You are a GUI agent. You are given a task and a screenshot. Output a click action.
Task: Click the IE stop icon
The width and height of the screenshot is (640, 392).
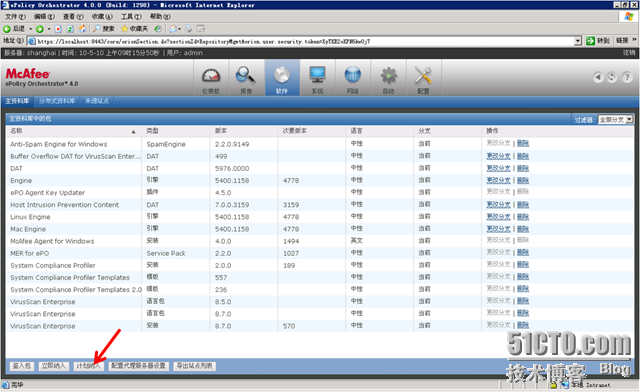[58, 29]
